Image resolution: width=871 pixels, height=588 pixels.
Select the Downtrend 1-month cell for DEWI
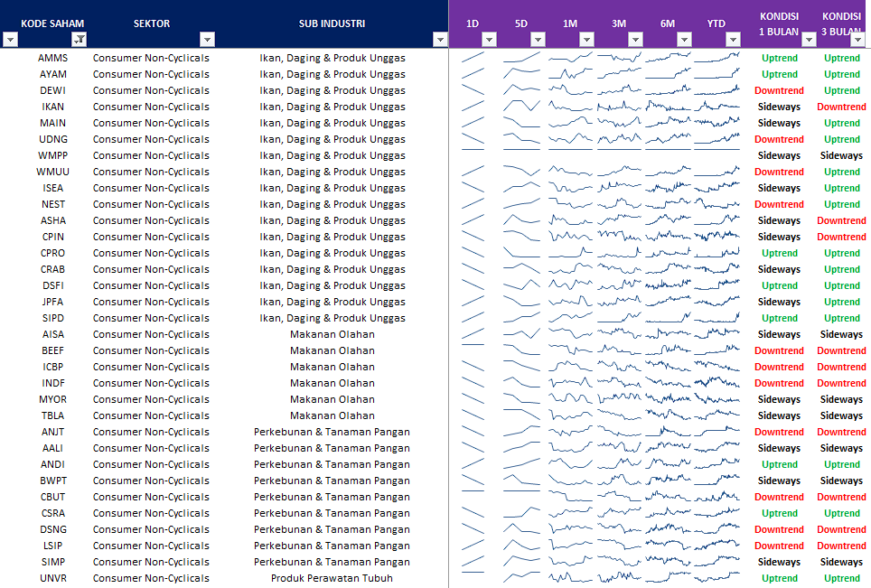779,90
